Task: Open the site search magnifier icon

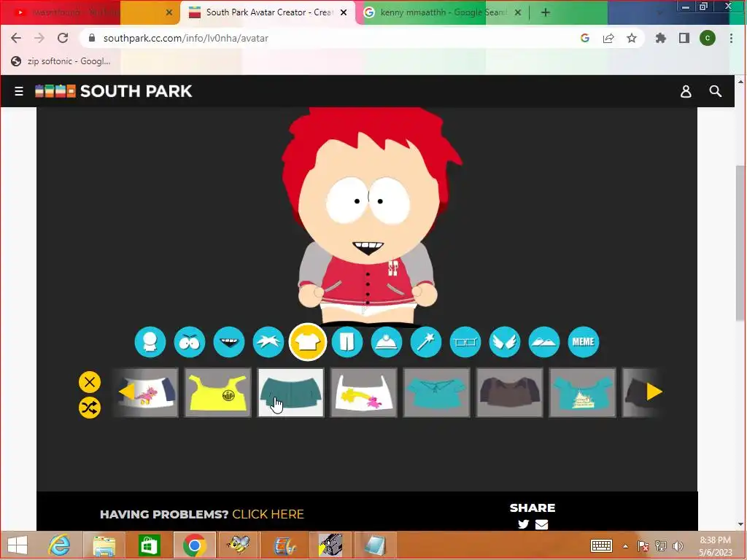Action: click(x=716, y=91)
